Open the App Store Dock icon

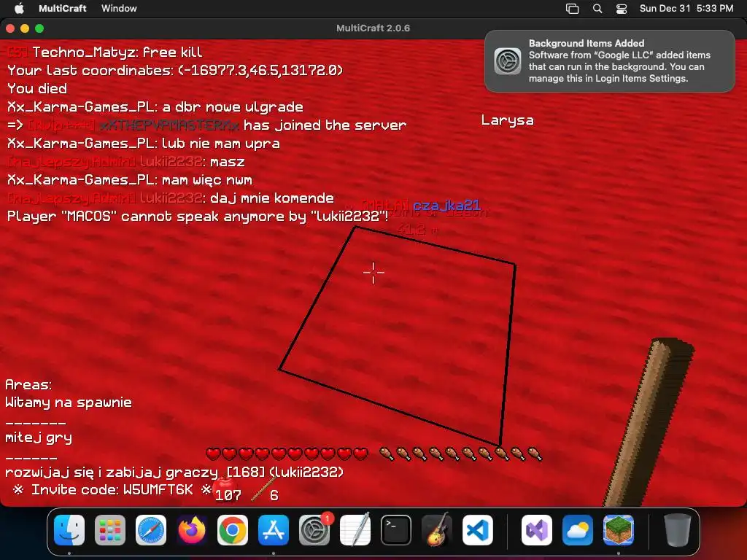click(274, 530)
